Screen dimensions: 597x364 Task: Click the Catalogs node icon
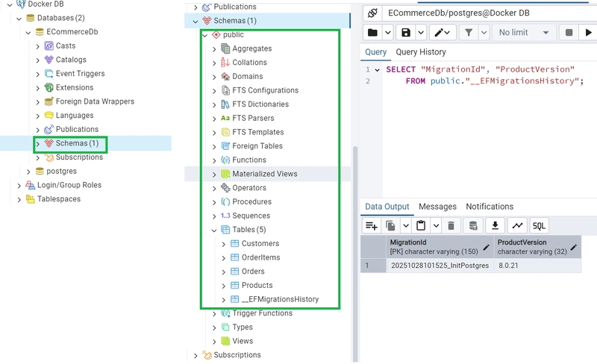coord(49,60)
